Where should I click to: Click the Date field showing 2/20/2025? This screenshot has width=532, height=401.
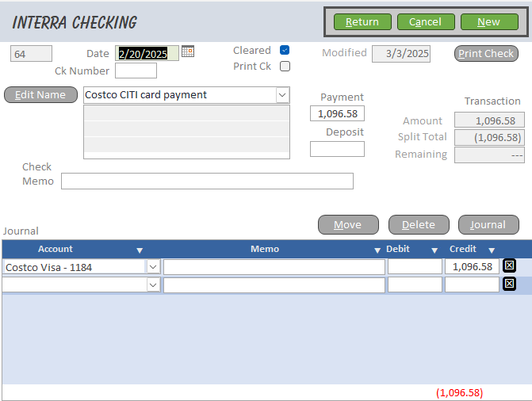click(147, 54)
